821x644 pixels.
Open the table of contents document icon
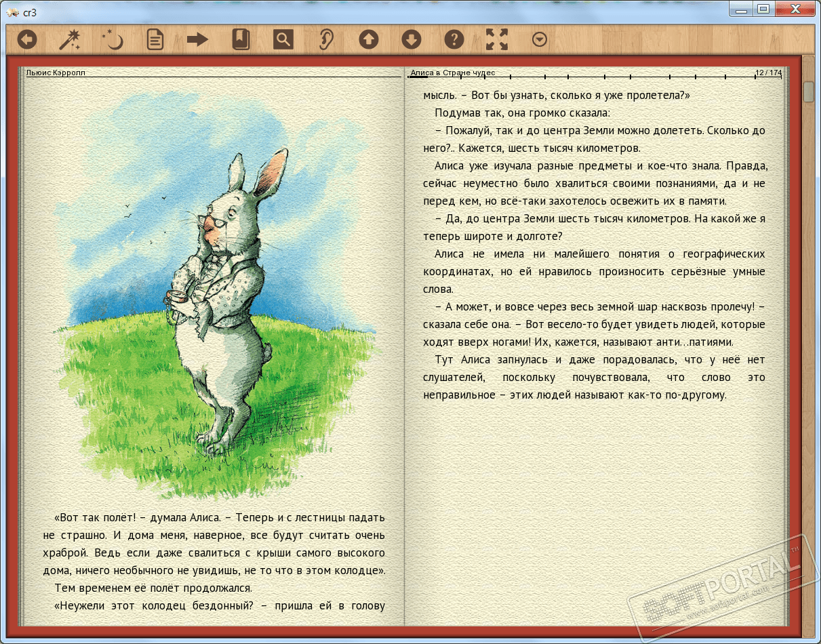155,40
